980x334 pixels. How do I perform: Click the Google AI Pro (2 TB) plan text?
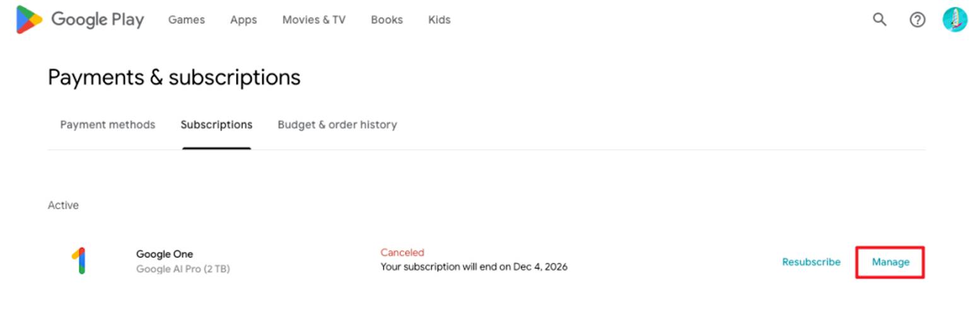point(183,269)
